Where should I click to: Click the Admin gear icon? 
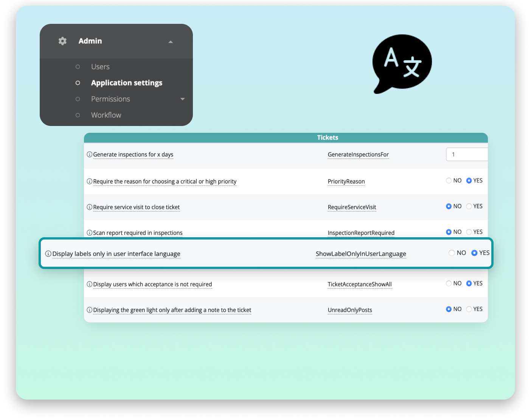click(x=62, y=41)
